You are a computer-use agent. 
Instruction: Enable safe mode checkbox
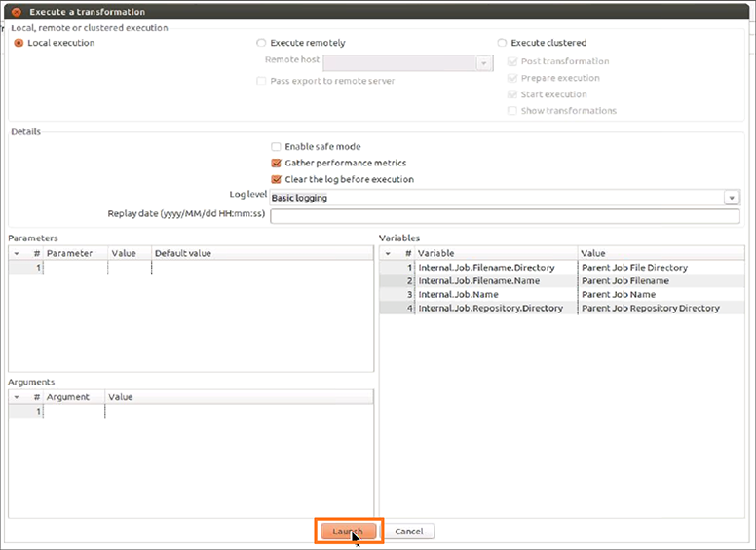276,146
